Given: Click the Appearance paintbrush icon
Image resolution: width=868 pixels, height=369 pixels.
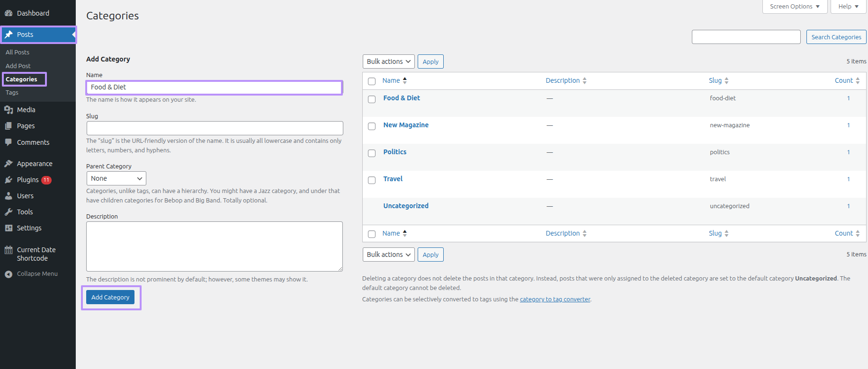Looking at the screenshot, I should pyautogui.click(x=9, y=164).
